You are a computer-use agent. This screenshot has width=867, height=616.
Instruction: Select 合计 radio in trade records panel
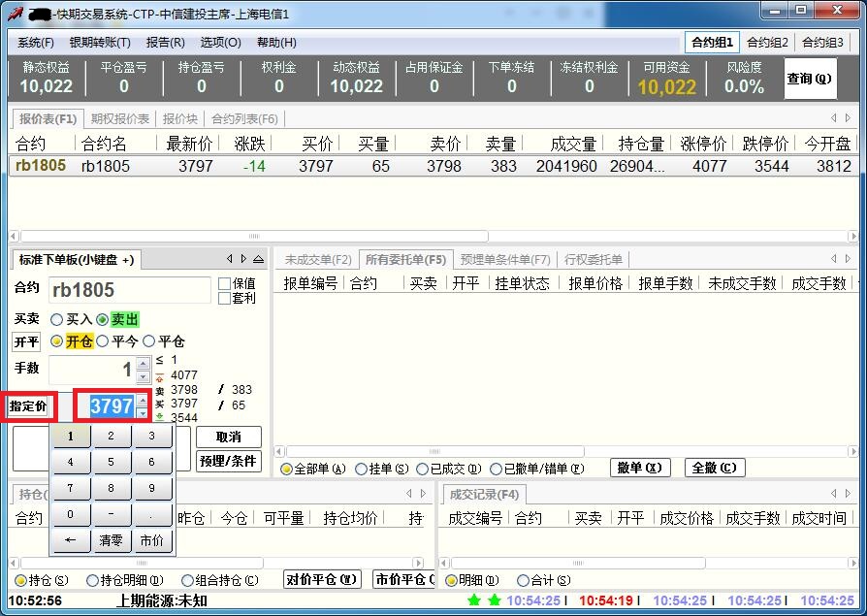pos(523,581)
